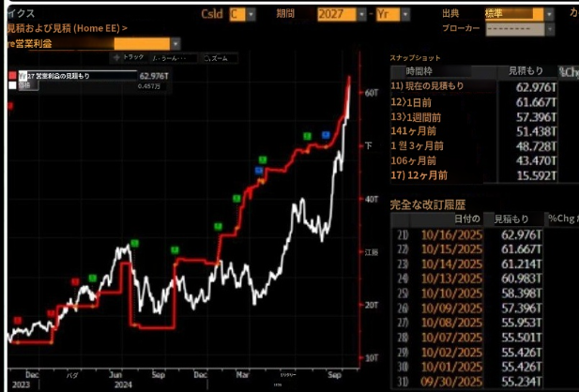Toggle the white price series legend box
The image size is (579, 392).
click(12, 85)
